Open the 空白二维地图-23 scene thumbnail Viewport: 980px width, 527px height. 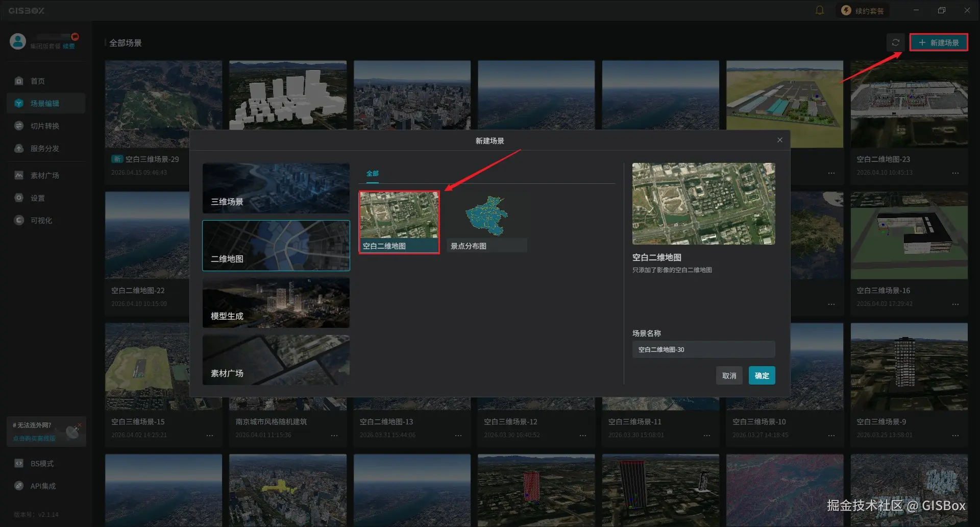pos(909,104)
